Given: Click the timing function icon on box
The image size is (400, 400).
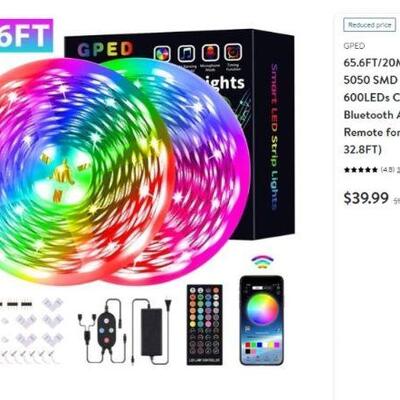Looking at the screenshot, I should (233, 52).
